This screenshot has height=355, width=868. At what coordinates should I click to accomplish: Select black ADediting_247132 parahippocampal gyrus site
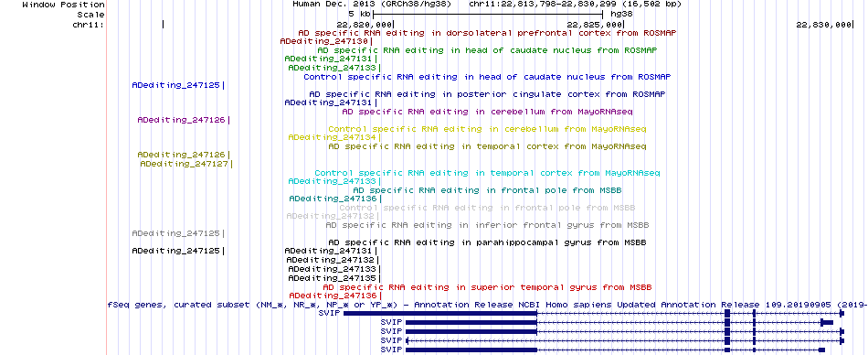coord(333,260)
